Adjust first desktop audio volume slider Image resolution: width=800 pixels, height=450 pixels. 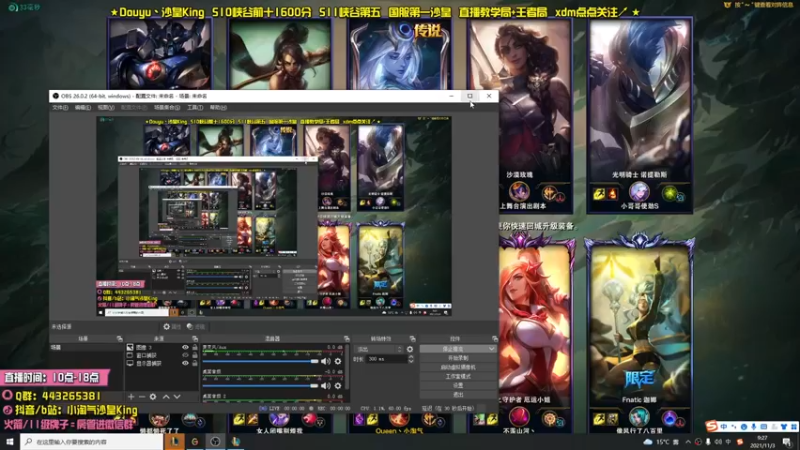(x=261, y=386)
